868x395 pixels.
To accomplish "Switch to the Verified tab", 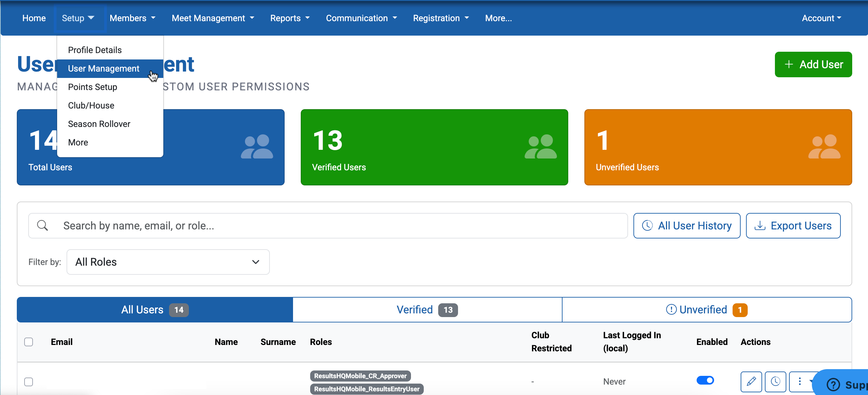I will pos(427,309).
